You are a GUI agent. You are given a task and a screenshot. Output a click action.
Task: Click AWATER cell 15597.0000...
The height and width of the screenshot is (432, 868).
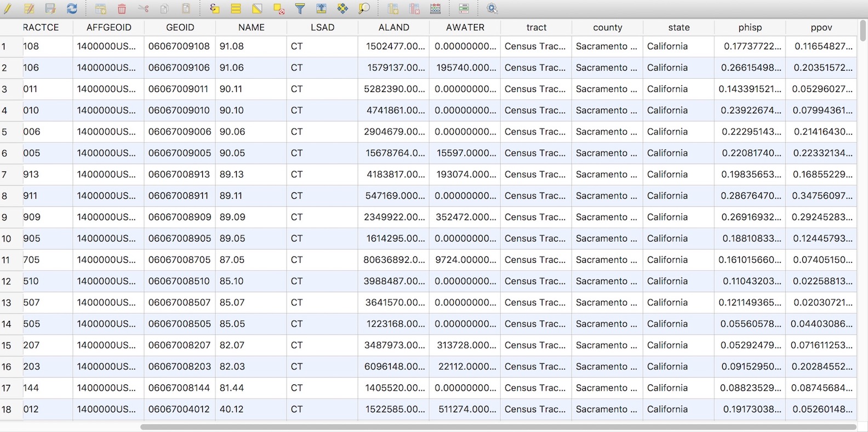[x=465, y=153]
